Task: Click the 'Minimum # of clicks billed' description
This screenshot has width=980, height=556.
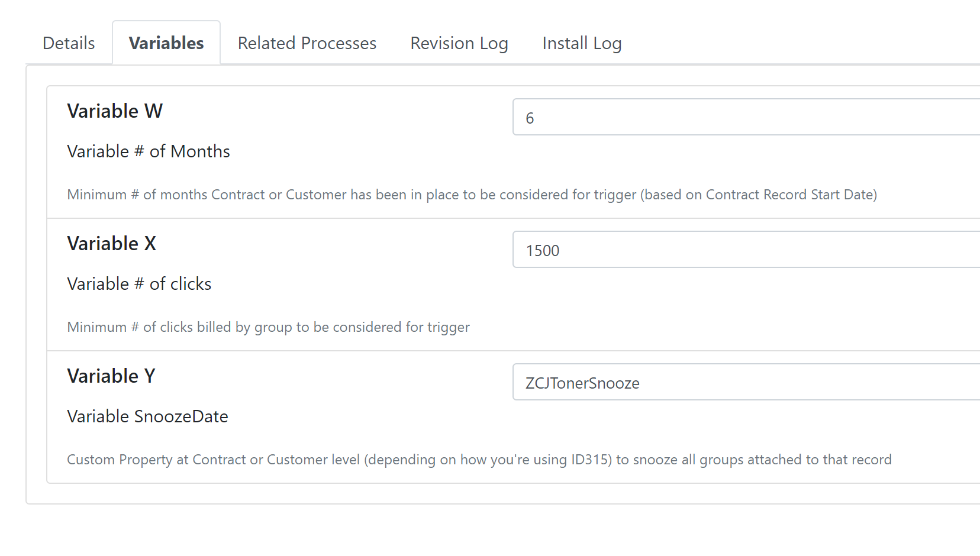Action: 268,327
